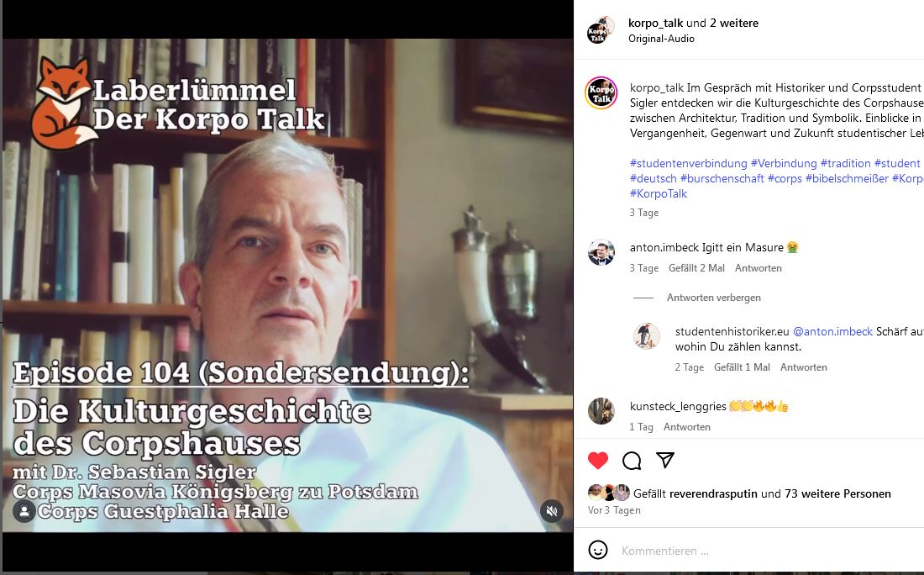Image resolution: width=924 pixels, height=575 pixels.
Task: View tagged people icon on video
Action: tap(24, 511)
